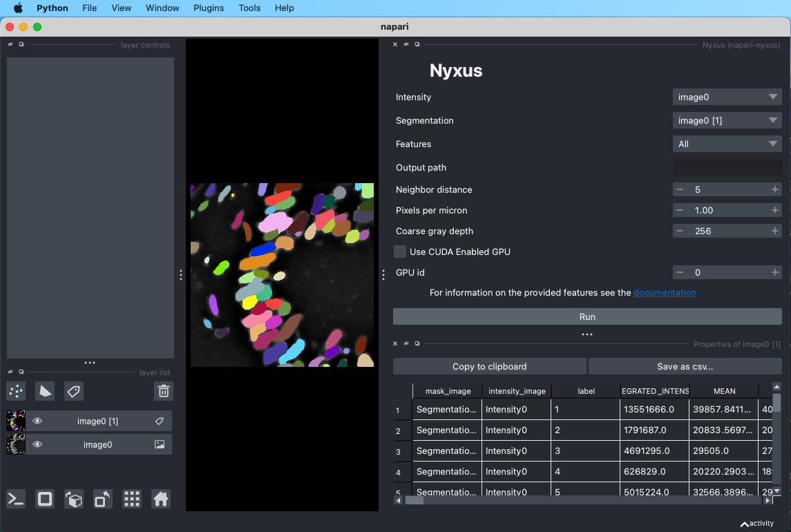Toggle grid mode
This screenshot has height=532, width=791.
pyautogui.click(x=132, y=500)
